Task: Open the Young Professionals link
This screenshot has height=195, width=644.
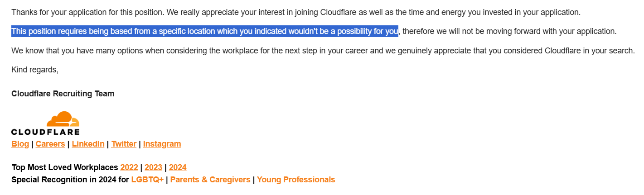Action: (x=296, y=180)
